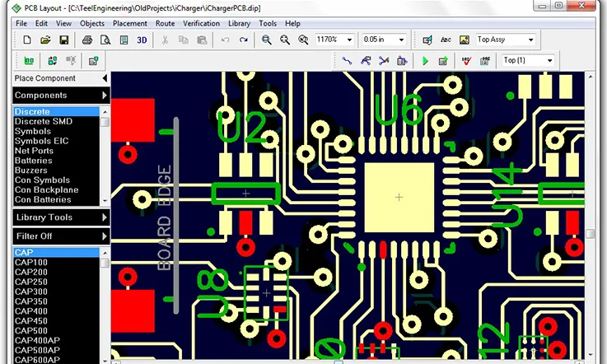607x364 pixels.
Task: Select the Edit Traces tool
Action: coord(366,60)
